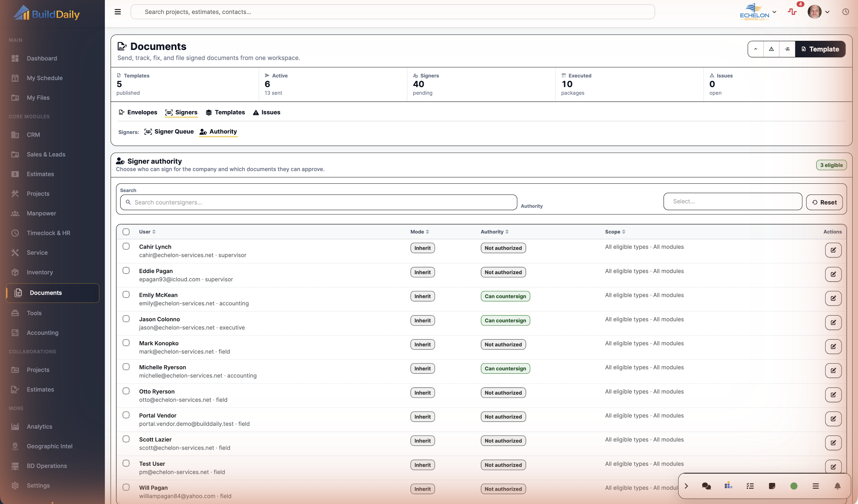The height and width of the screenshot is (504, 858).
Task: Click the 3 eligible badge
Action: (x=831, y=165)
